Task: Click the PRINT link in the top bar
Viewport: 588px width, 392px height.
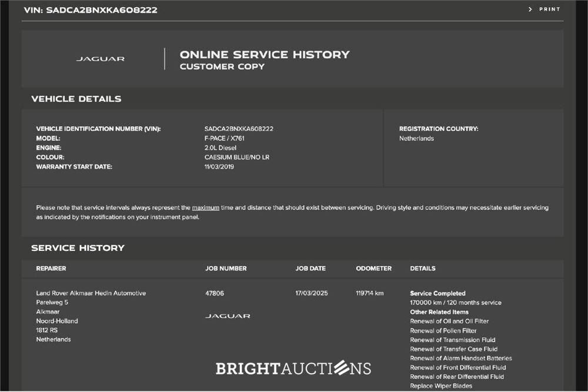Action: [544, 9]
